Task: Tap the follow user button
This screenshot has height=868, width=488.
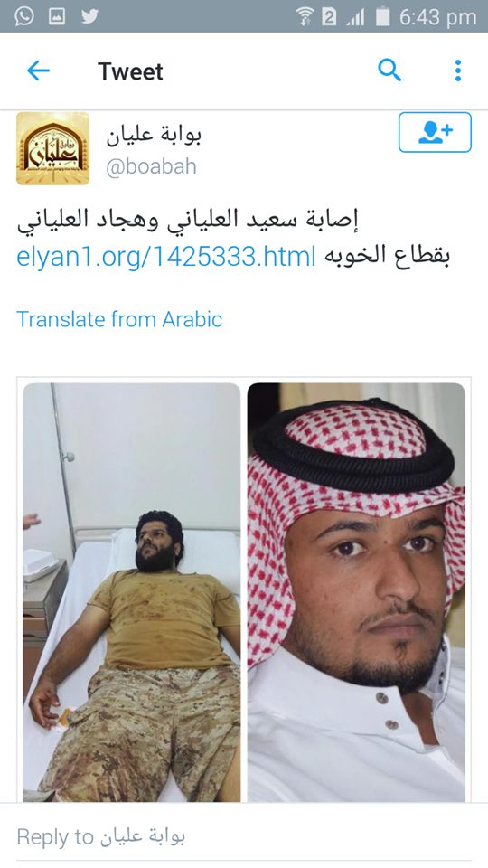Action: coord(435,132)
